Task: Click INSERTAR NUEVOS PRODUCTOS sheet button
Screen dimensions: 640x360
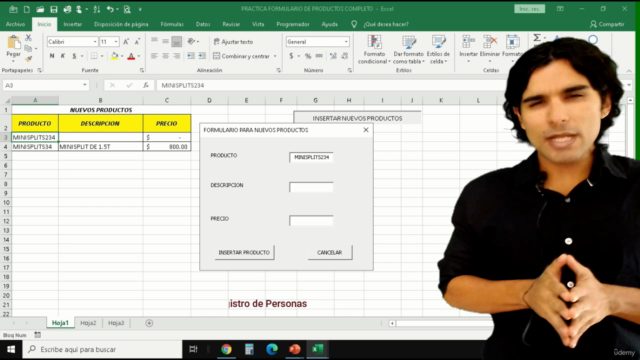Action: click(x=357, y=118)
